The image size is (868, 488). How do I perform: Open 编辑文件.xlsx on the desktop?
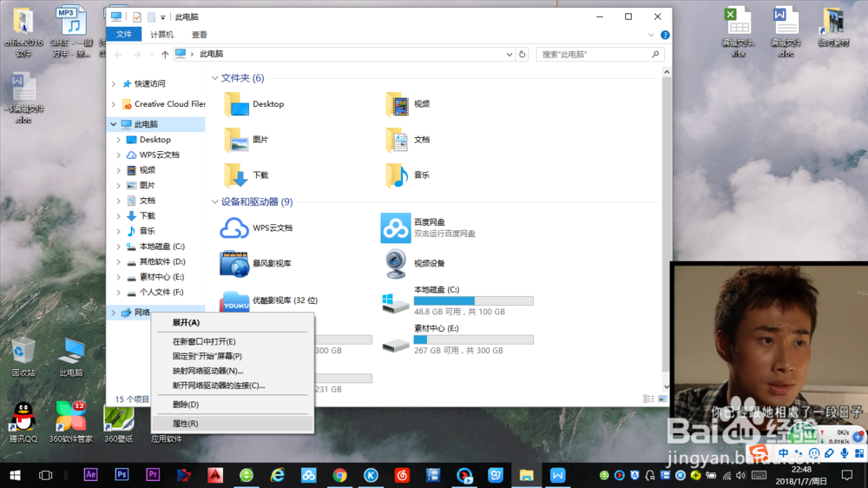[x=738, y=31]
